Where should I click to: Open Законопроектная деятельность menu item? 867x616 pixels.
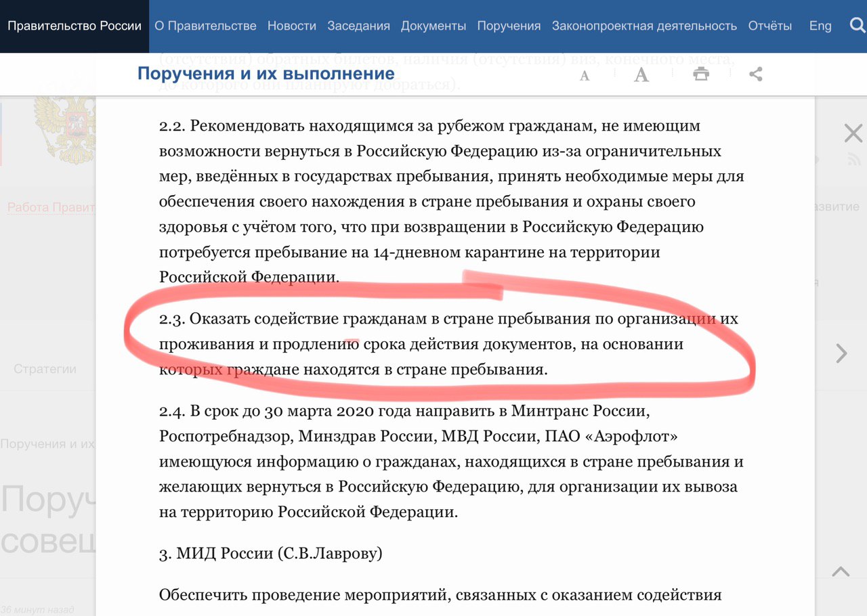point(644,26)
